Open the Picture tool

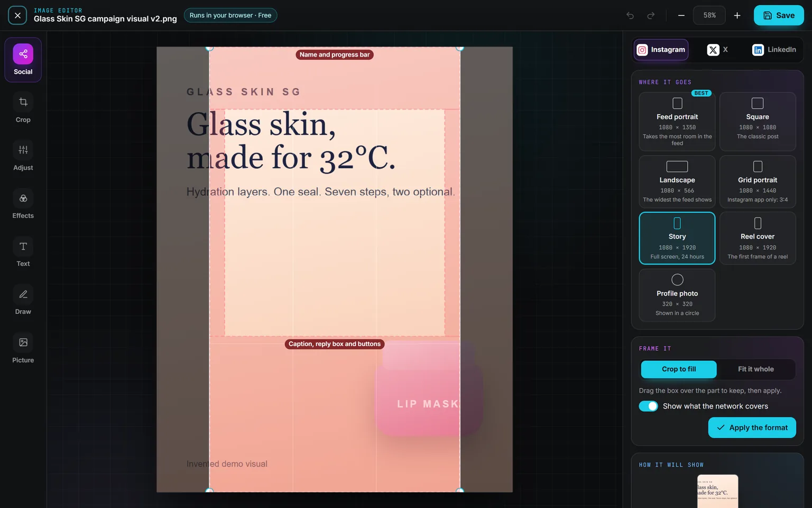23,349
